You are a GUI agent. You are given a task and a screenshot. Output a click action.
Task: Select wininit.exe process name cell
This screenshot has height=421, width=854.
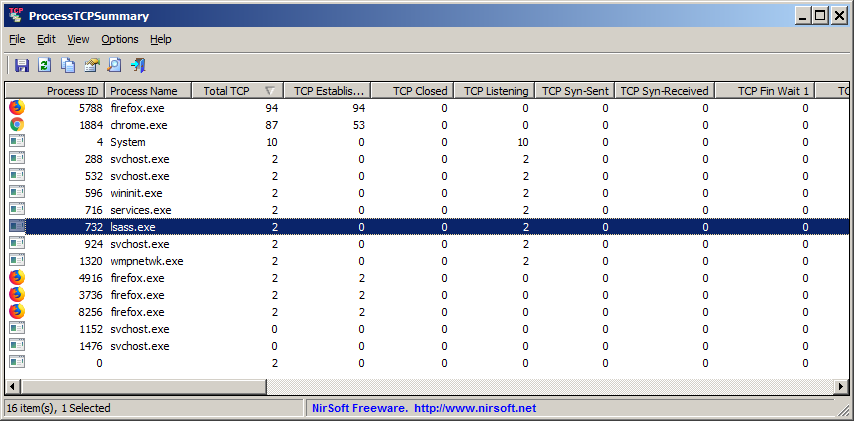pos(136,193)
